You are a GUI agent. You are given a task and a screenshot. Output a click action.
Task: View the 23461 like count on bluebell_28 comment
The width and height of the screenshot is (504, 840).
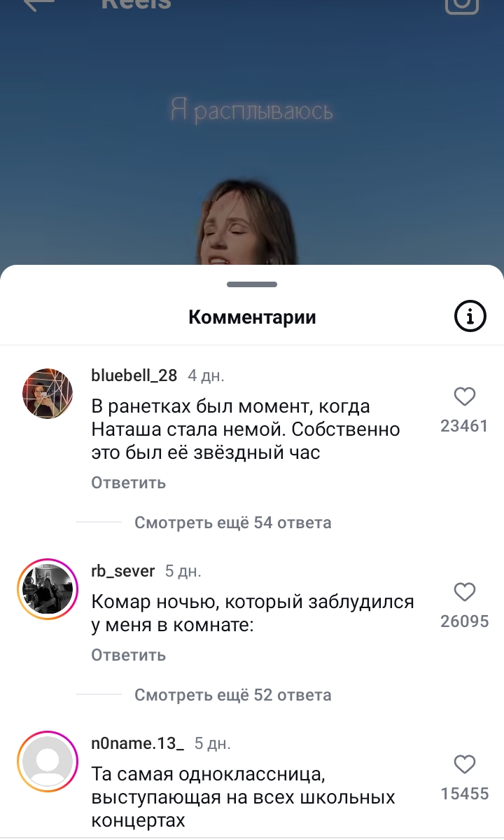point(464,426)
